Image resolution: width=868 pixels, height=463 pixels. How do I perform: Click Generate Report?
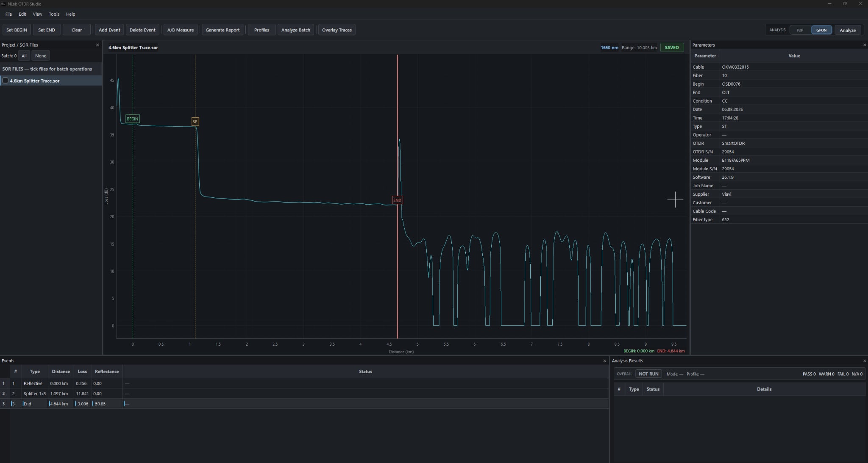(x=223, y=30)
